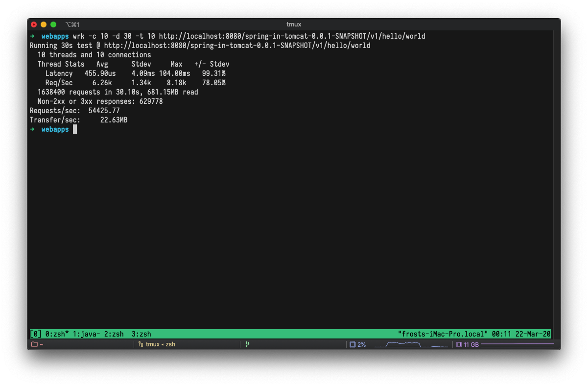
Task: Click the Req/Sec average value 6.26k
Action: [x=102, y=83]
